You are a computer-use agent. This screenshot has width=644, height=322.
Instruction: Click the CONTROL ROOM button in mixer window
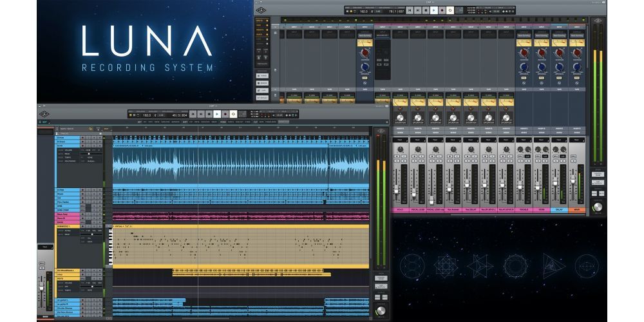(x=598, y=174)
